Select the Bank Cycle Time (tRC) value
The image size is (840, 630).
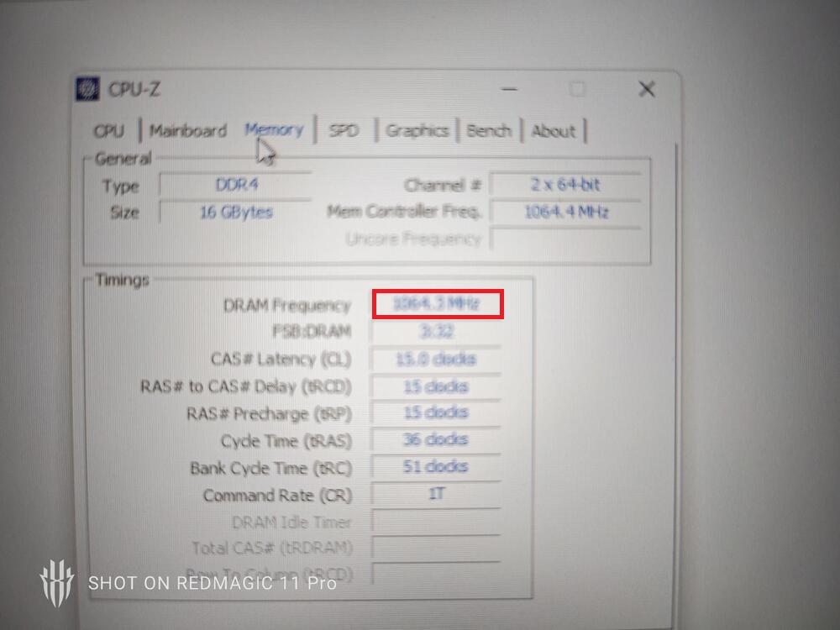pyautogui.click(x=437, y=467)
